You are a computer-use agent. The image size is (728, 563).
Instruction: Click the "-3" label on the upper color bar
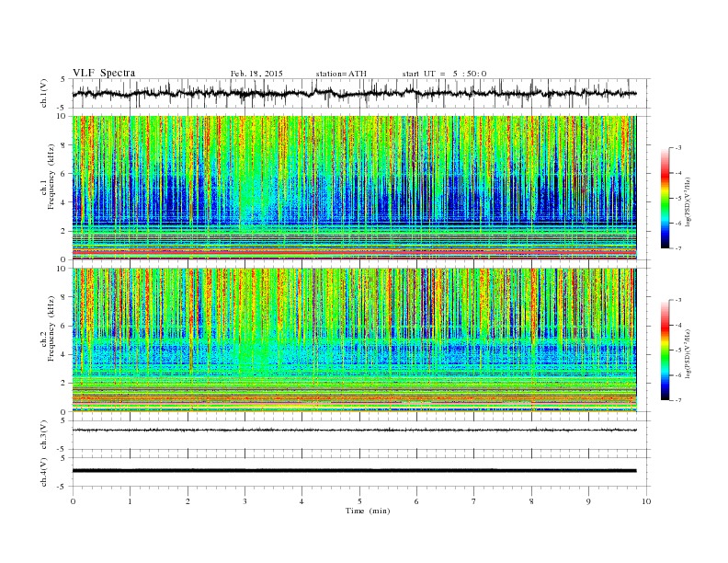click(678, 148)
